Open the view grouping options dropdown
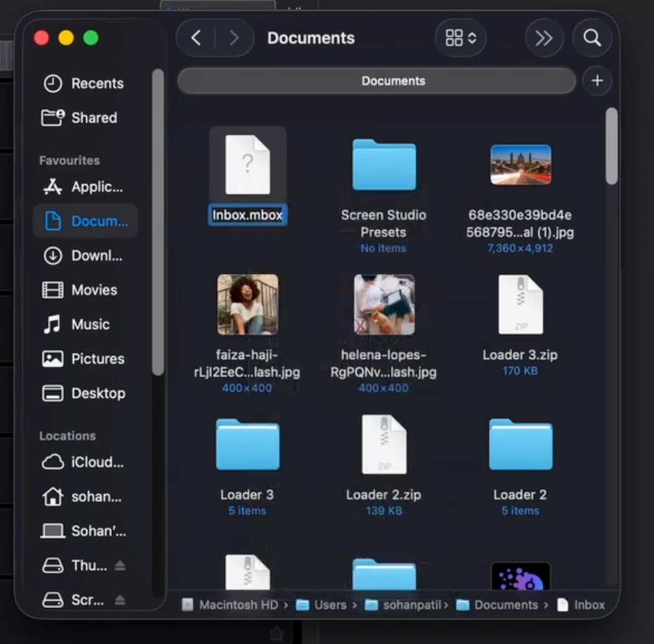Viewport: 654px width, 644px height. point(460,37)
